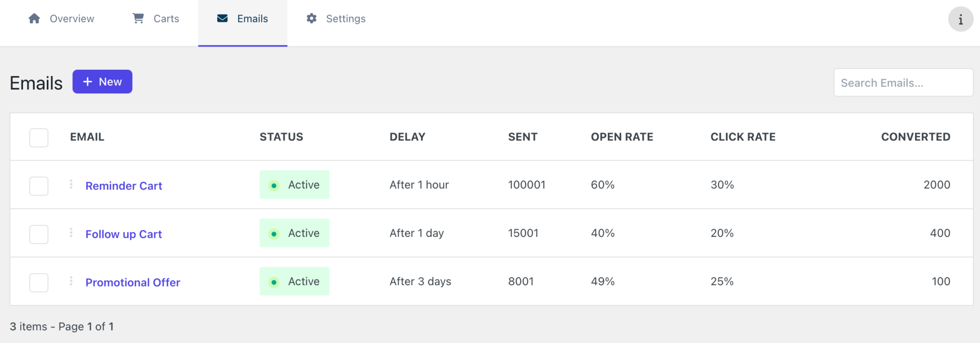Click the plus icon inside the New button
980x343 pixels.
(87, 81)
